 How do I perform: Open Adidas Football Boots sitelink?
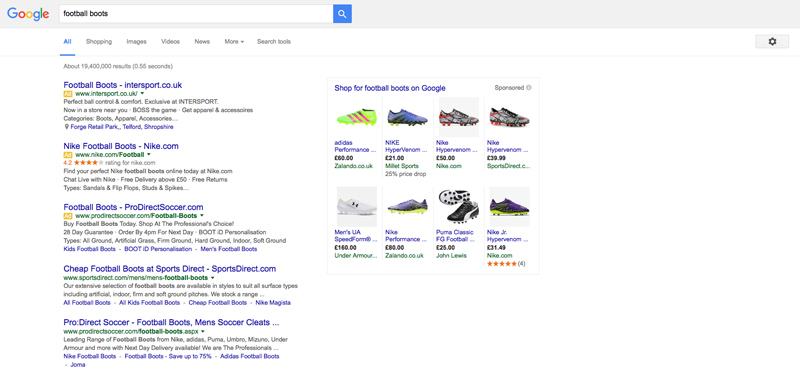[x=250, y=356]
